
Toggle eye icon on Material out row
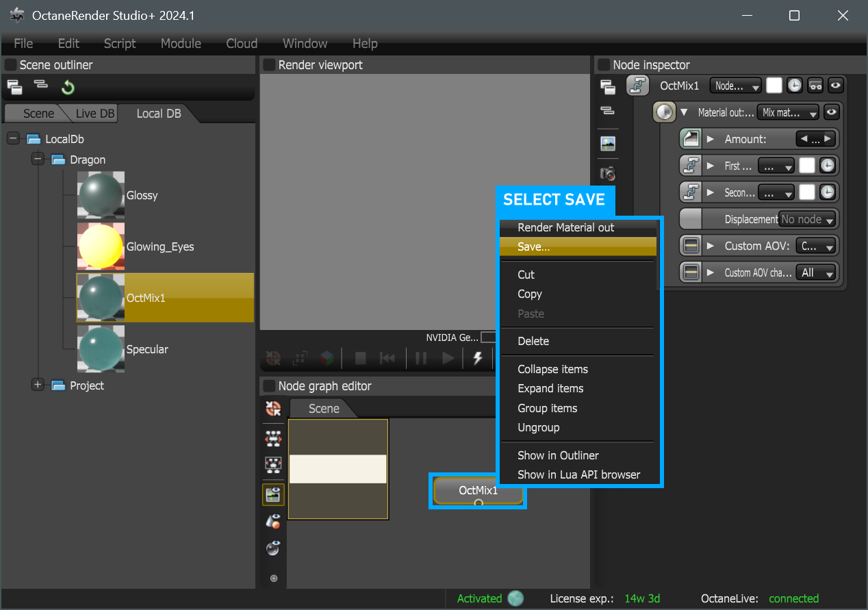coord(832,112)
